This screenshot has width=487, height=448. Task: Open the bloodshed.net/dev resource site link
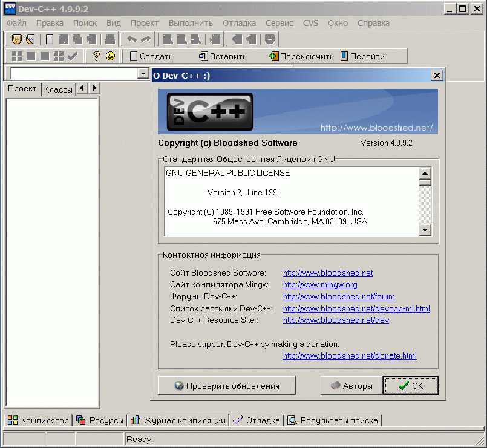336,320
